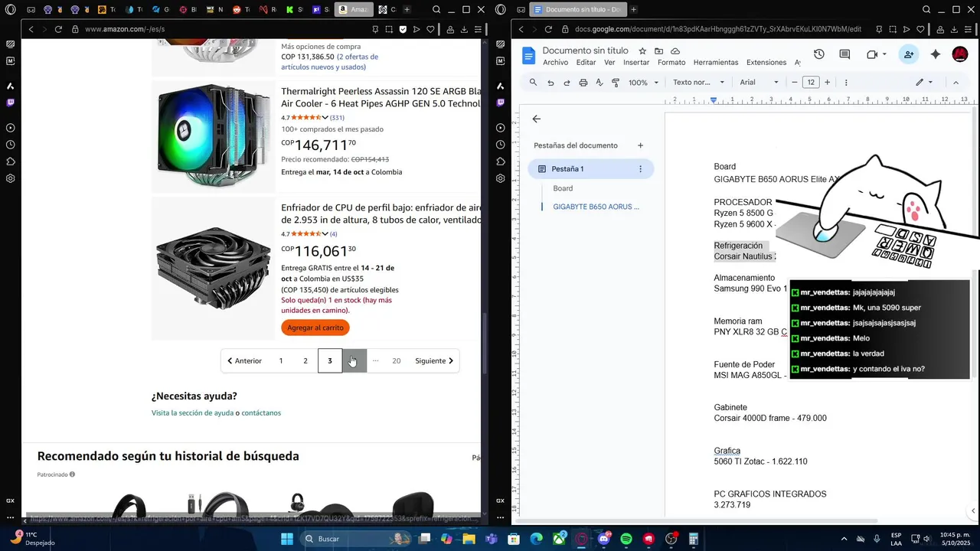Open 2 ofertas de artículos nuevos link

pos(329,62)
